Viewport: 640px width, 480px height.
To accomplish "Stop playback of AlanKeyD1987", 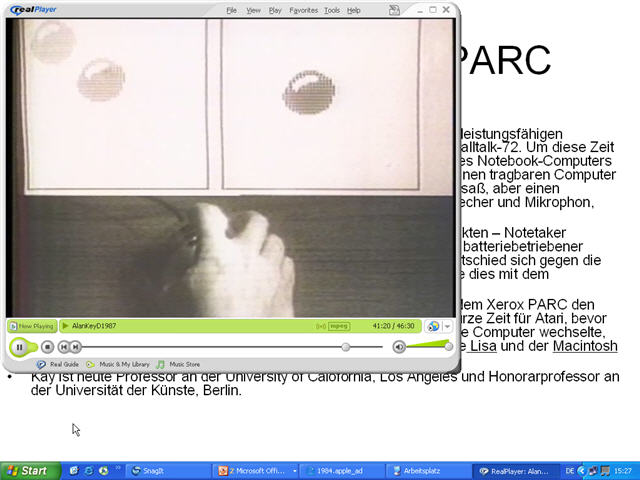I will click(47, 347).
